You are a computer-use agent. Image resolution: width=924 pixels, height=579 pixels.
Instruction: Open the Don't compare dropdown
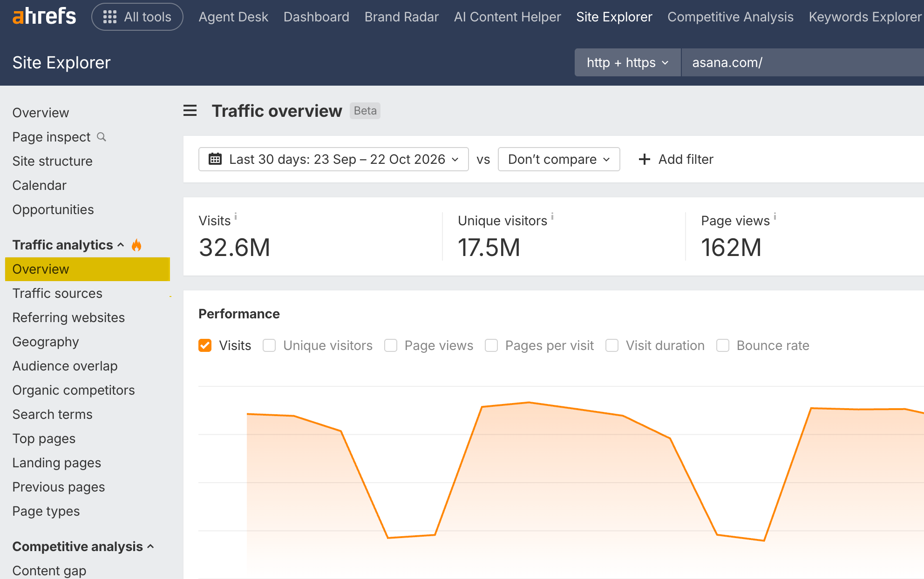click(559, 159)
